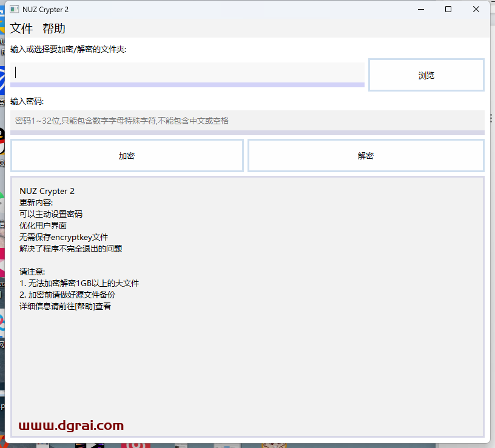The width and height of the screenshot is (495, 448).
Task: Open the 文件 menu
Action: (x=21, y=28)
